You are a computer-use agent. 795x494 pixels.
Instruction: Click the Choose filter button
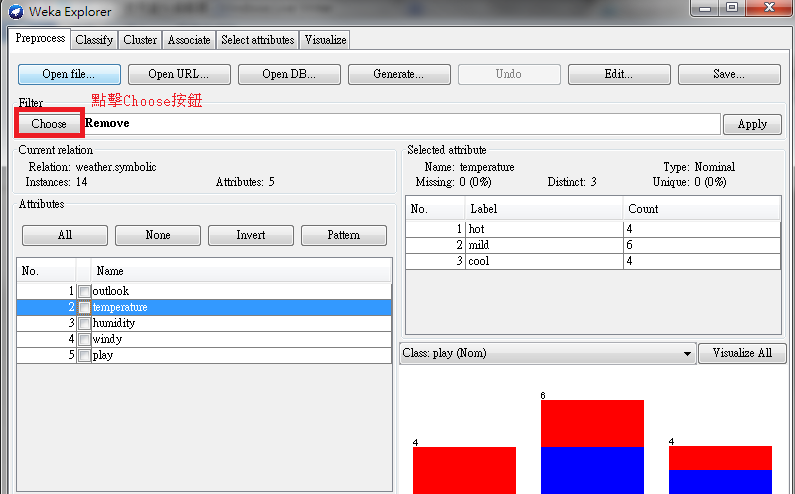click(x=49, y=124)
